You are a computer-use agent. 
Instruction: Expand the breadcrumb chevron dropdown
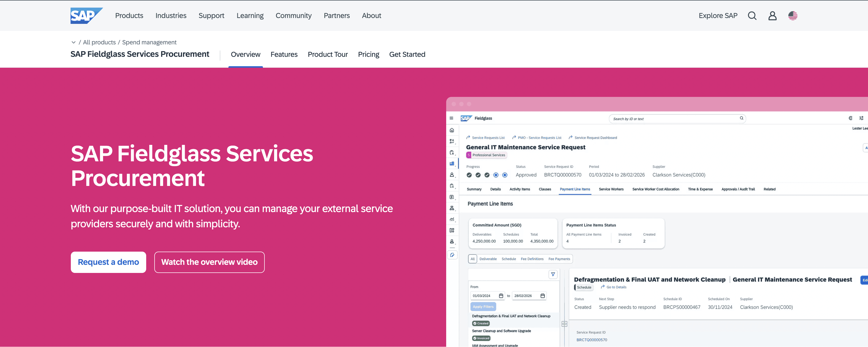73,42
